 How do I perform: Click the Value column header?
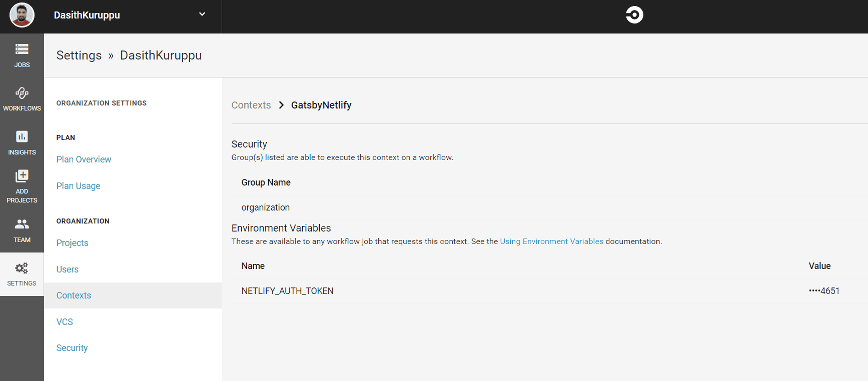(x=819, y=266)
